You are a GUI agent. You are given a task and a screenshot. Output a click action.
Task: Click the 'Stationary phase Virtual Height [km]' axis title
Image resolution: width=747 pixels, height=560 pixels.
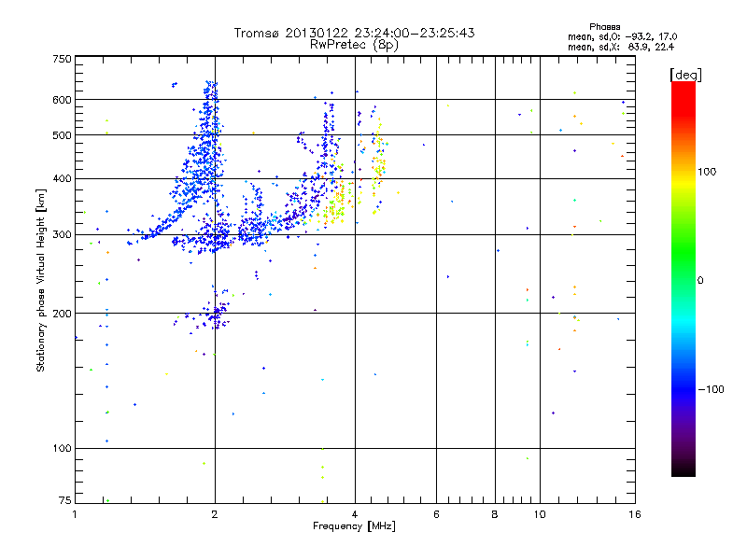click(41, 280)
